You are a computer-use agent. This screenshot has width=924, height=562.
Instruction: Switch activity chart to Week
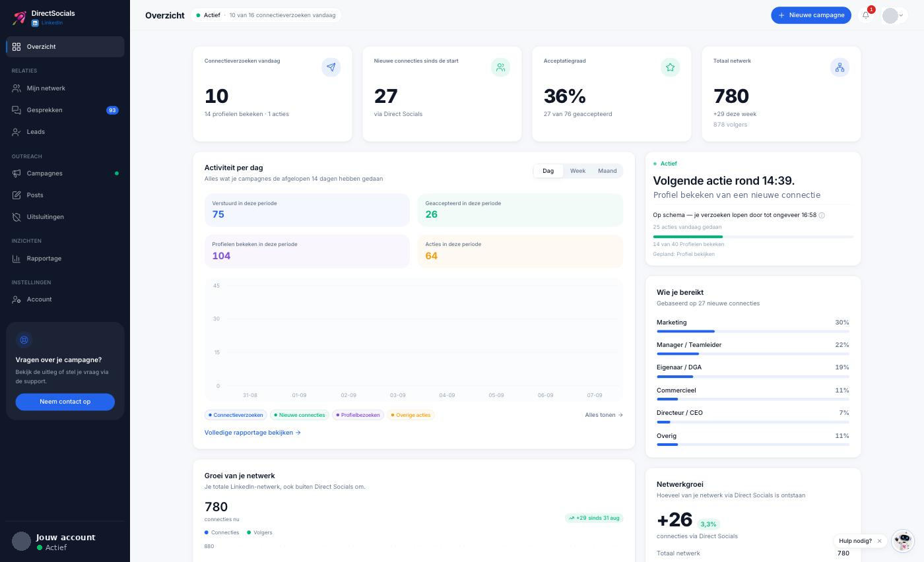577,171
